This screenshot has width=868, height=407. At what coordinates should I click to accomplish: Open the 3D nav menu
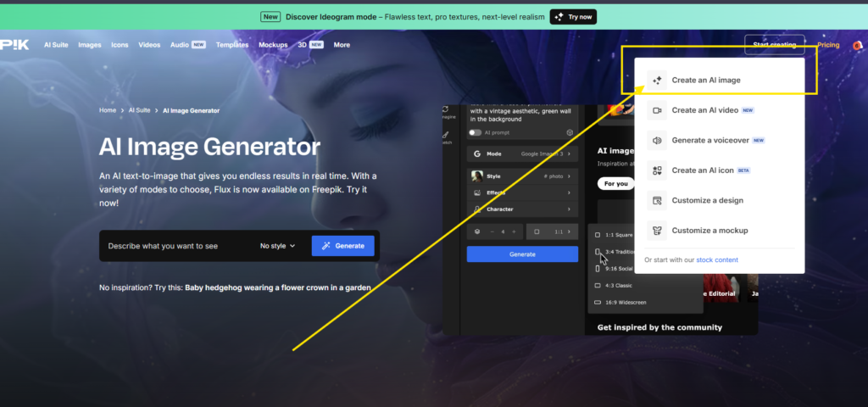pos(310,45)
